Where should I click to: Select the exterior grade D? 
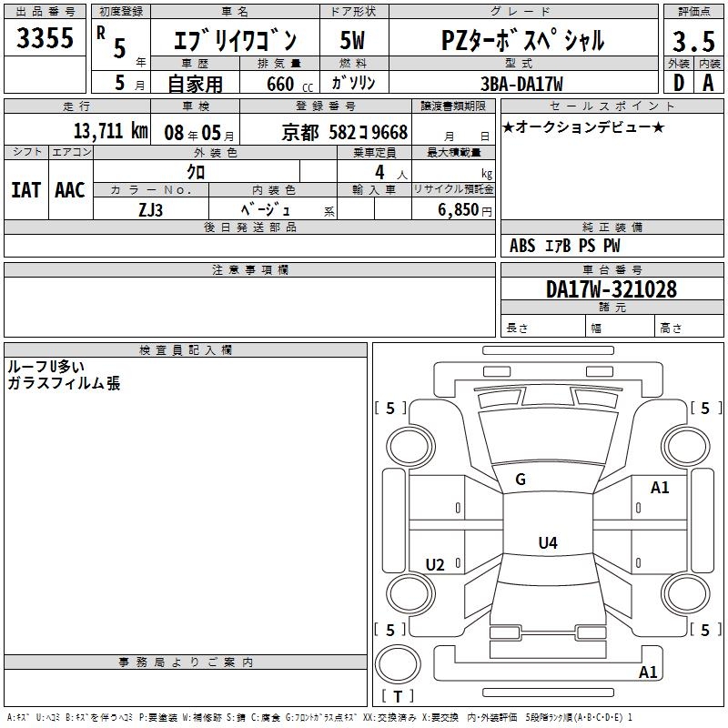[679, 83]
